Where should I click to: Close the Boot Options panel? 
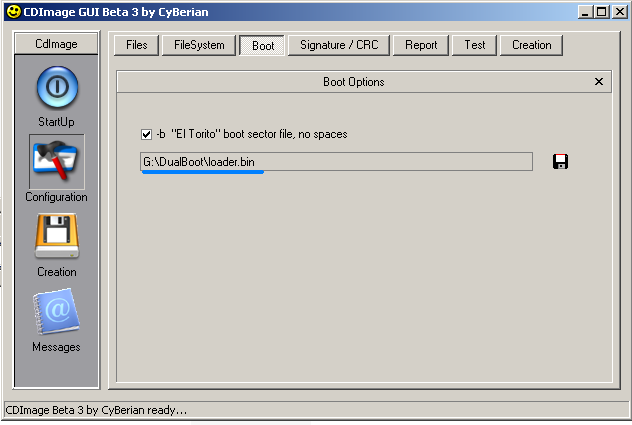[599, 82]
